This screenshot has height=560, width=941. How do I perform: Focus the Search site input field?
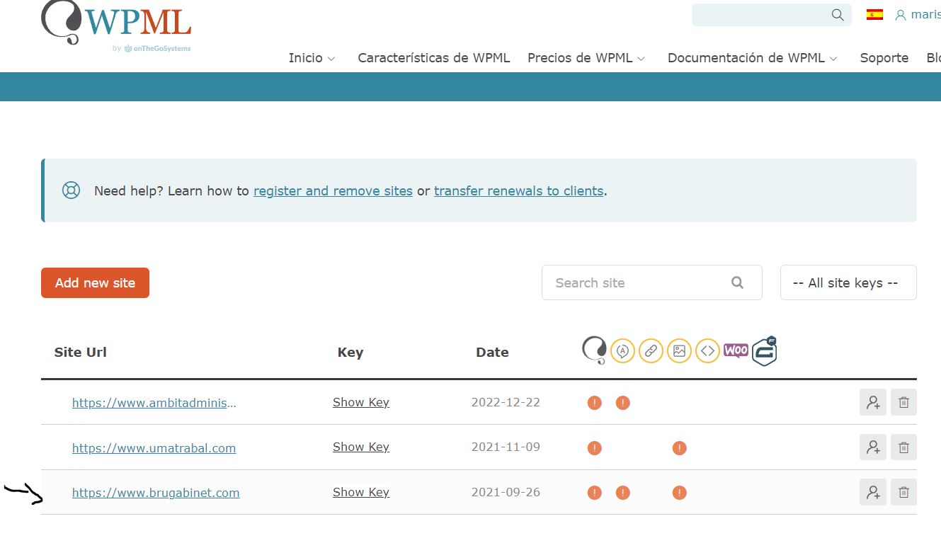[x=652, y=282]
